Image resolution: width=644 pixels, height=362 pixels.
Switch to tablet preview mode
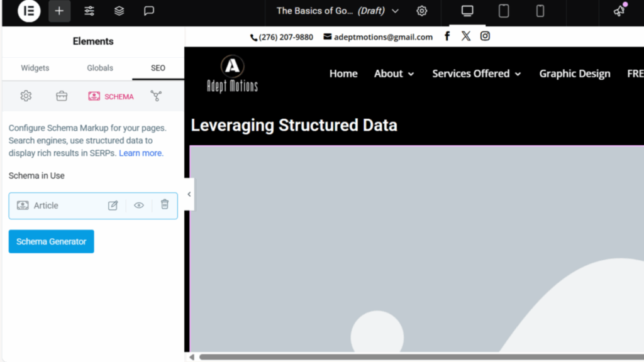click(x=504, y=11)
